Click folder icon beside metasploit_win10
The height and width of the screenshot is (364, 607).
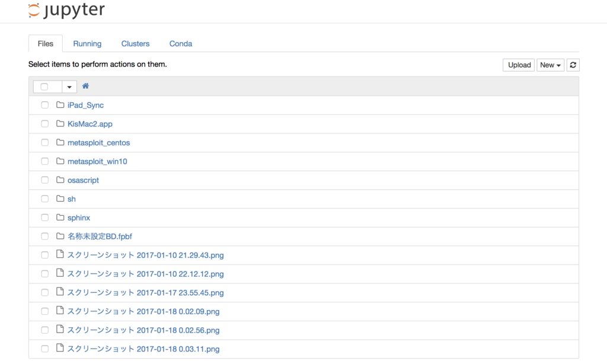click(x=60, y=161)
